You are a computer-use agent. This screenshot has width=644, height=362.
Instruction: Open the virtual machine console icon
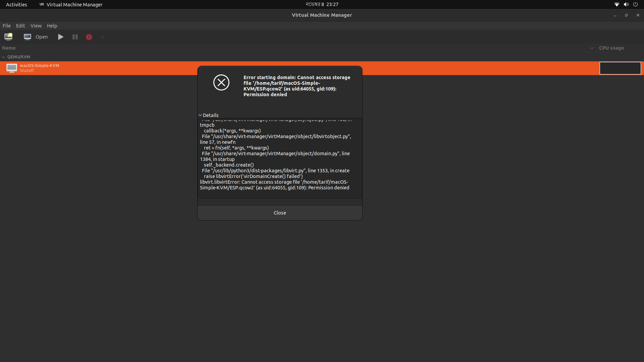click(27, 37)
